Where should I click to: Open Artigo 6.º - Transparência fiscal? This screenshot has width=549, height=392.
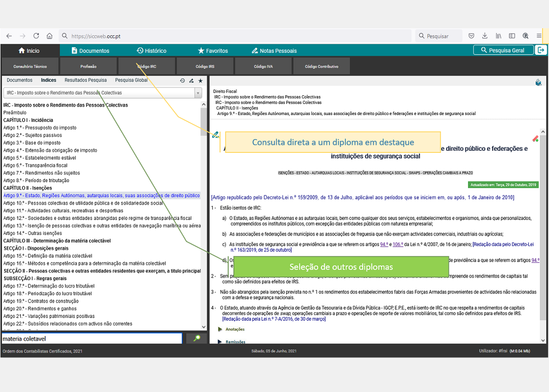(35, 165)
